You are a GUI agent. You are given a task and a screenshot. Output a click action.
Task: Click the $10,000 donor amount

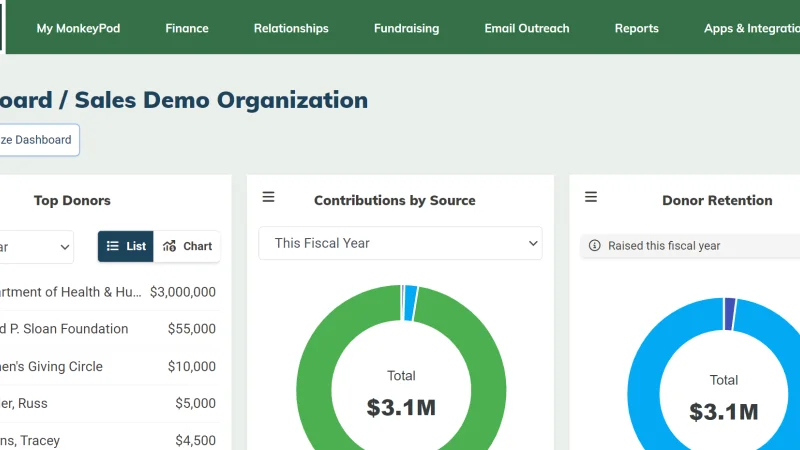click(192, 366)
